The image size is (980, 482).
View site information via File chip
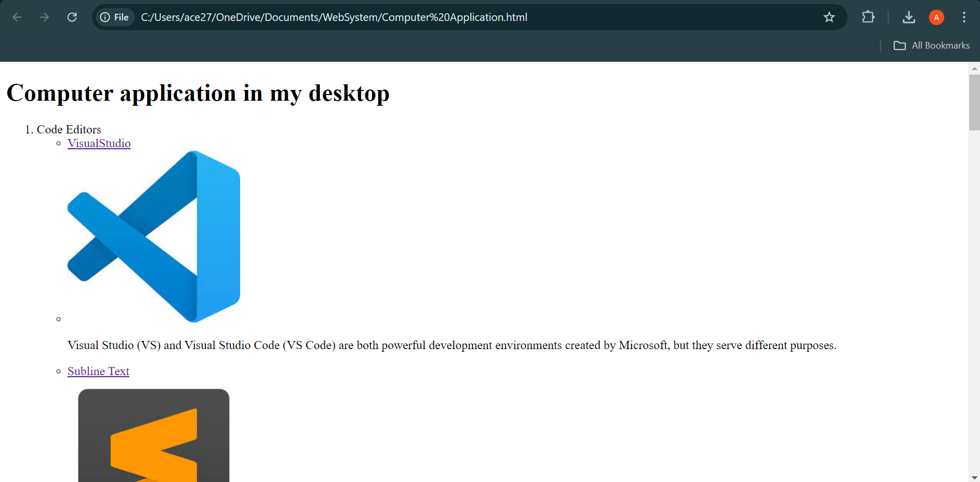coord(114,17)
